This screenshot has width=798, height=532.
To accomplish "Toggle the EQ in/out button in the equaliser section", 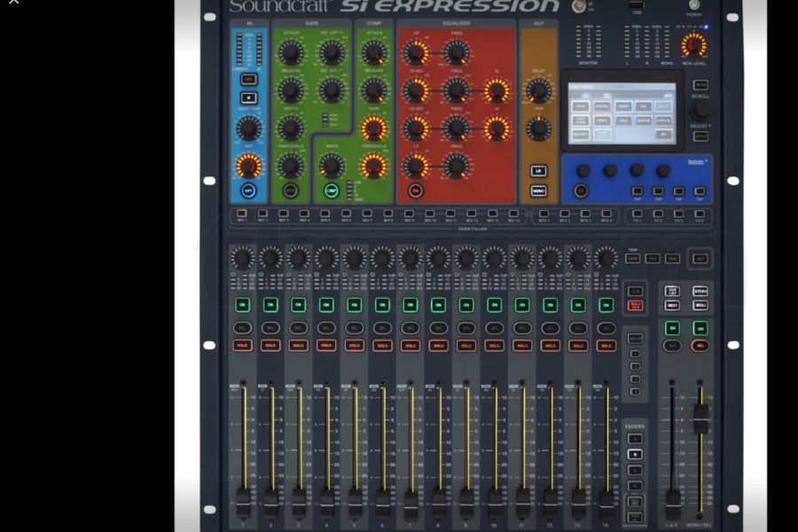I will [415, 190].
